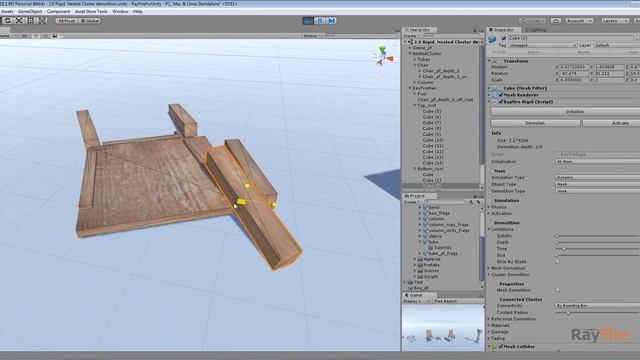Toggle the Slice By Blade checkbox
The height and width of the screenshot is (360, 640).
[558, 262]
